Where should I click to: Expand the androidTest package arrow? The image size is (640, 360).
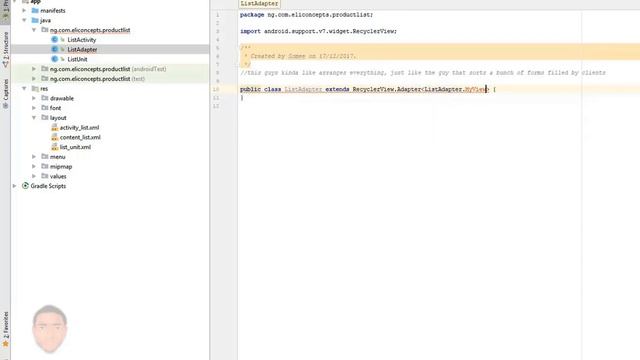(x=34, y=69)
